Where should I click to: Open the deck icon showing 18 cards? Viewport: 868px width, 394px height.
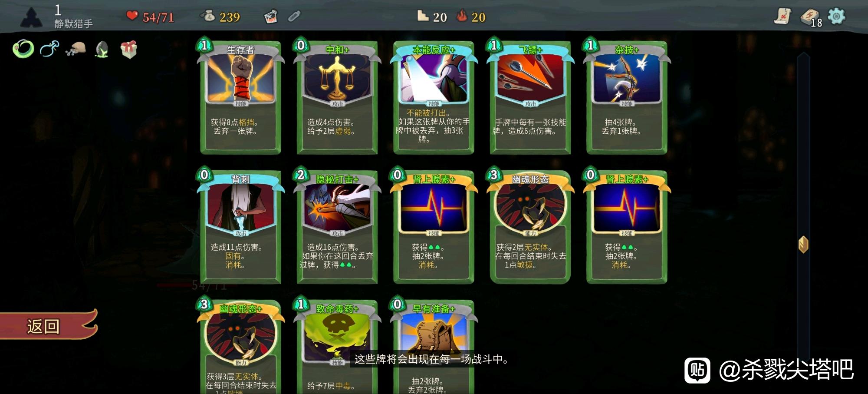pyautogui.click(x=811, y=17)
